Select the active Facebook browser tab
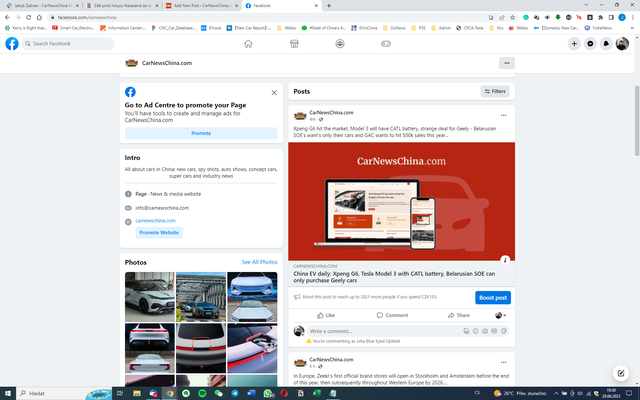 coord(282,6)
